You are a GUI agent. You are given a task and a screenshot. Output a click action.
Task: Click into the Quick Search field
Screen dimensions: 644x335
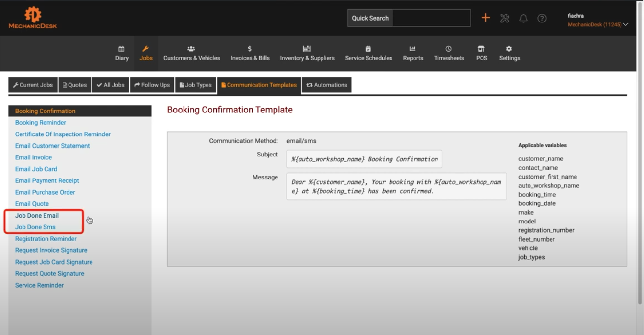[x=431, y=18]
